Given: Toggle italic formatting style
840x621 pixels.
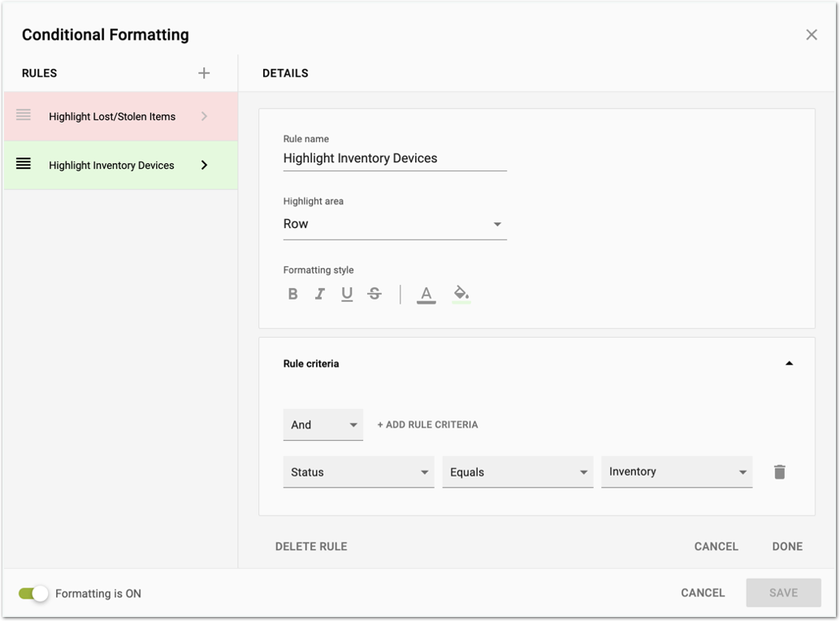Looking at the screenshot, I should pos(320,294).
